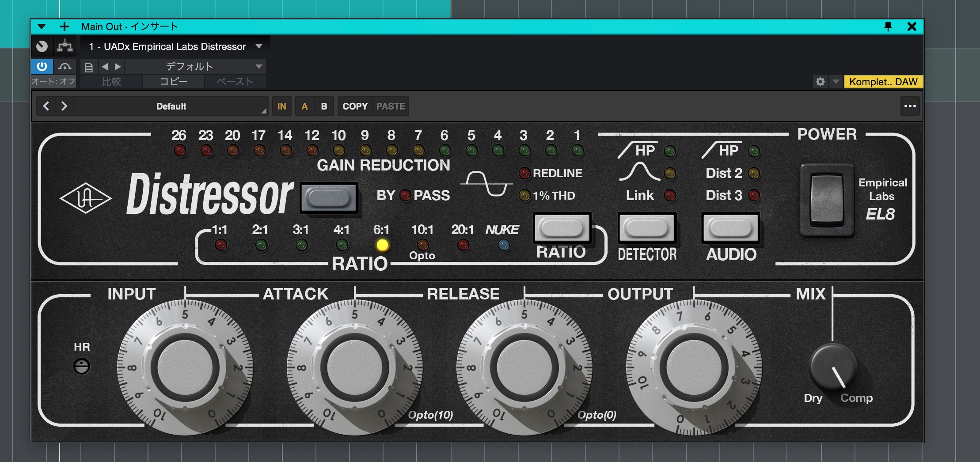
Task: Click the AUDIO mode button
Action: click(x=731, y=228)
